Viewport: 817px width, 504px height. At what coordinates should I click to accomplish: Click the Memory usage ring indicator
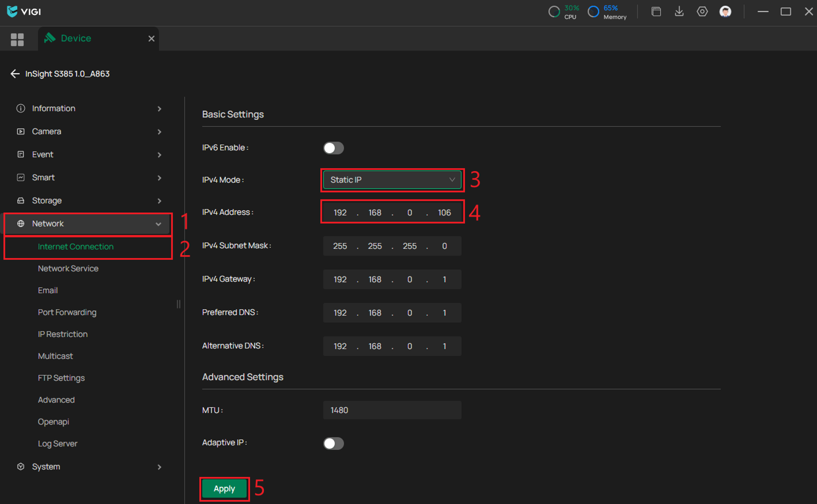[593, 12]
